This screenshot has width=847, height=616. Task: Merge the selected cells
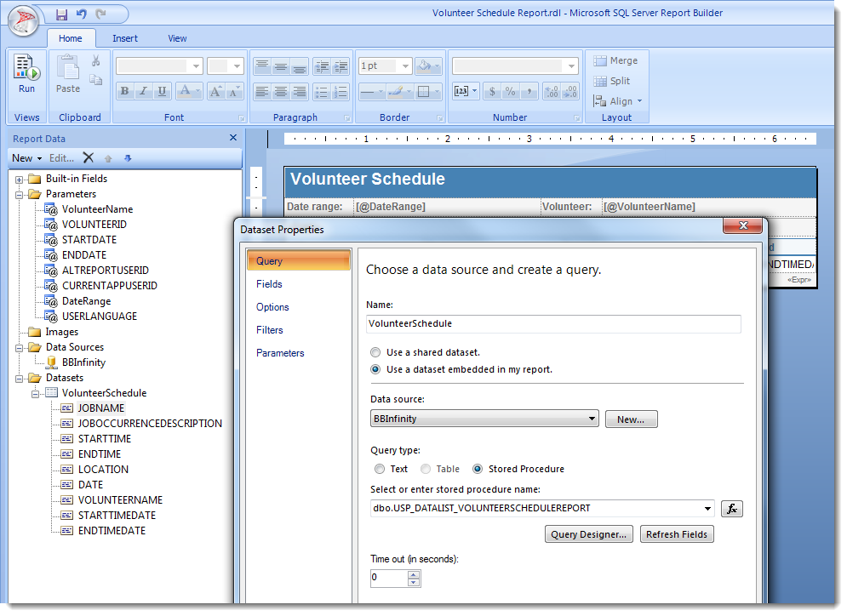tap(615, 60)
